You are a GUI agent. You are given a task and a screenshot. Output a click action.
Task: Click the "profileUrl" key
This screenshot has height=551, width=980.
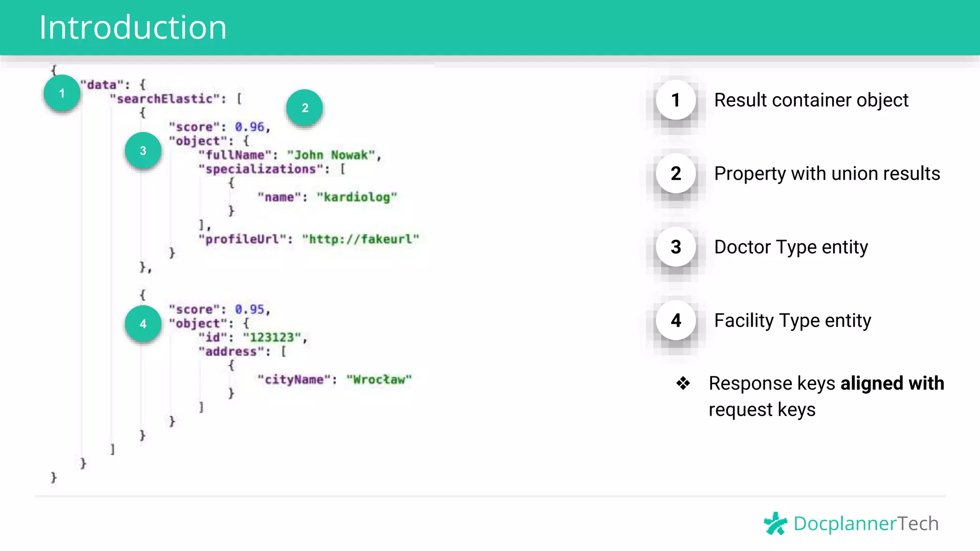[242, 239]
